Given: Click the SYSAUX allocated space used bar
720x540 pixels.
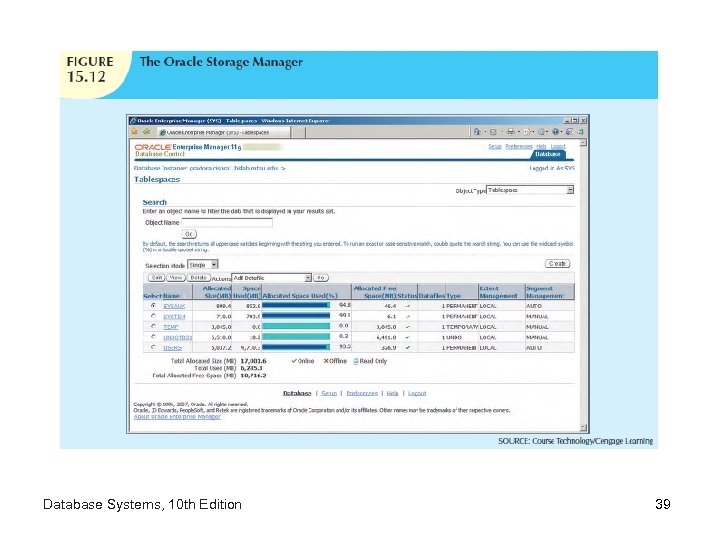Looking at the screenshot, I should (296, 305).
